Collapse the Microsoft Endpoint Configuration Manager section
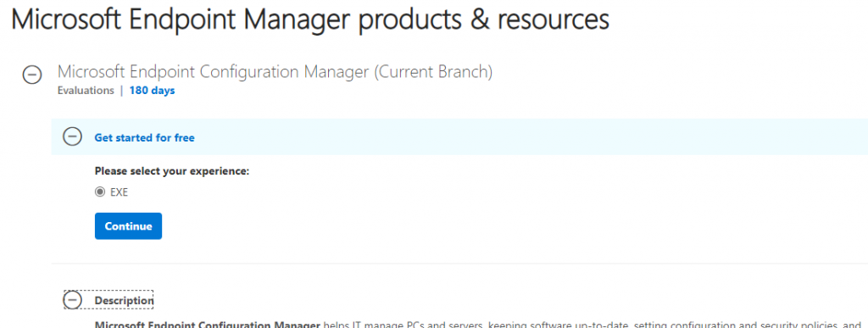 click(x=32, y=75)
